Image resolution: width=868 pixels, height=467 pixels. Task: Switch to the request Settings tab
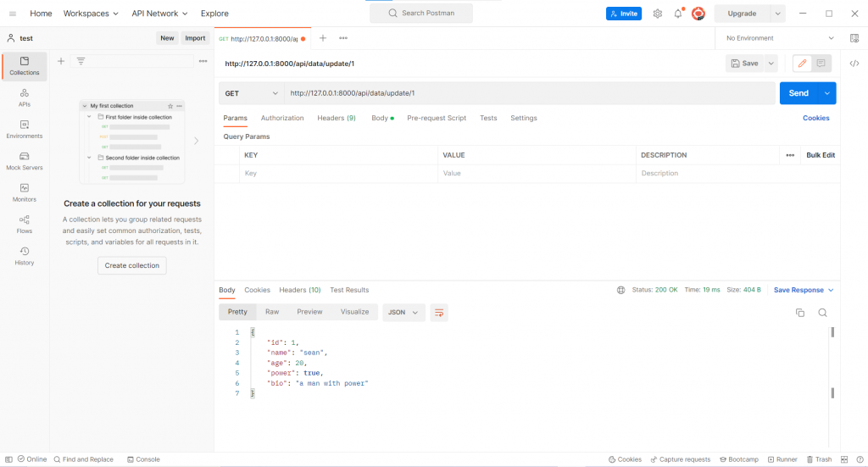[524, 118]
